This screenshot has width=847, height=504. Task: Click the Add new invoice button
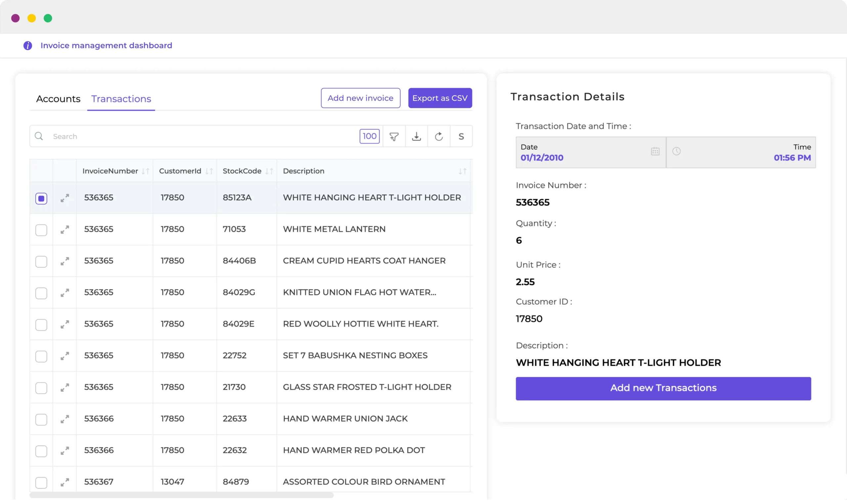[361, 98]
